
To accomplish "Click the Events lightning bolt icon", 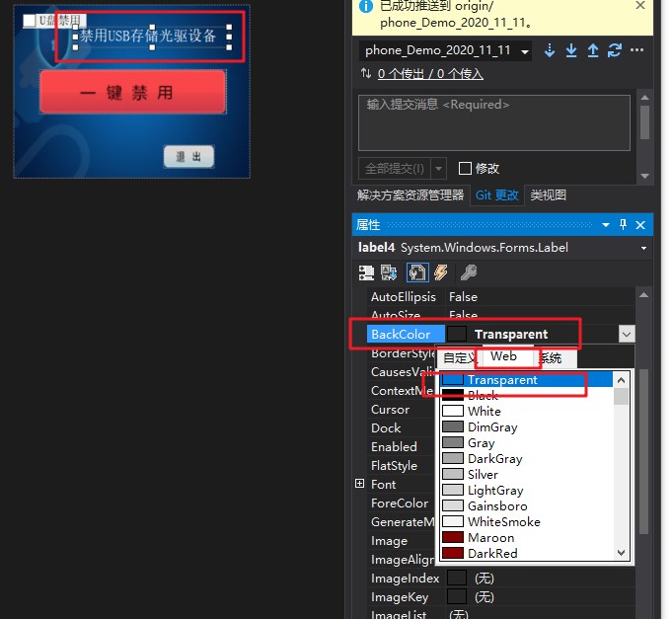I will [x=441, y=272].
